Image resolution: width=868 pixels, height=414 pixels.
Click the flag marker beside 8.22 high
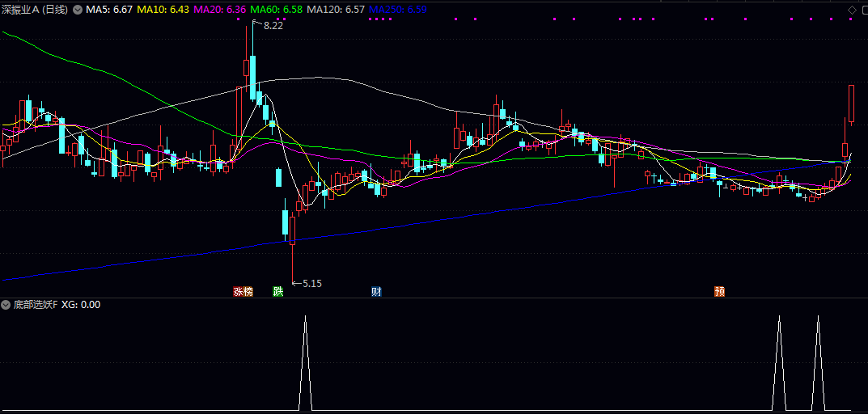257,24
